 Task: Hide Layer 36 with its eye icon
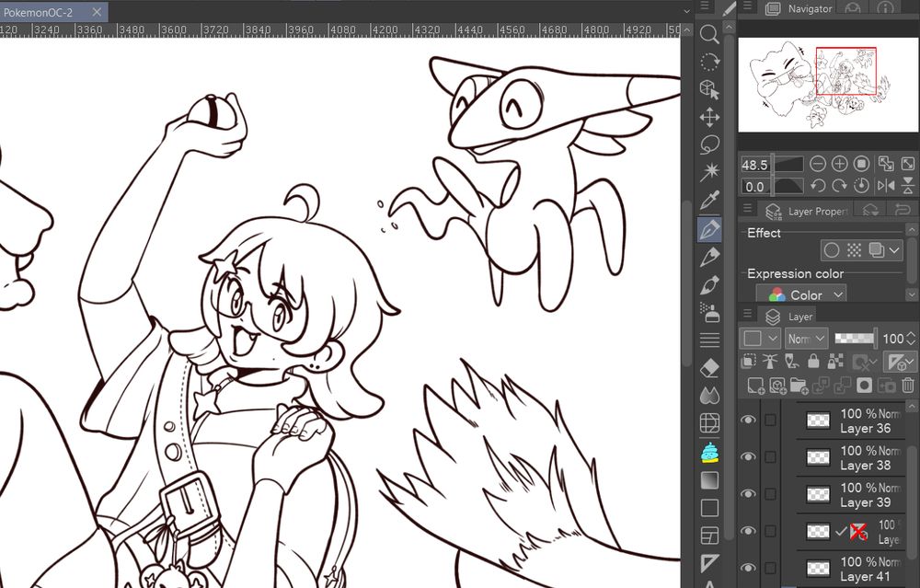point(748,420)
